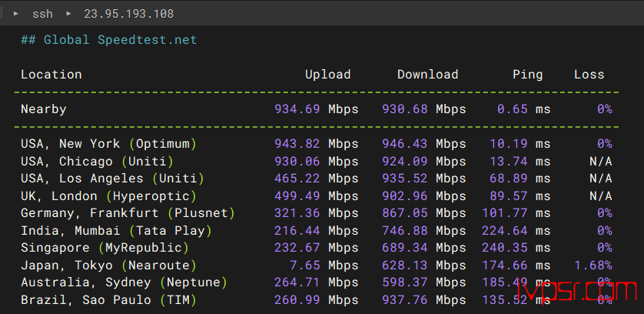644x314 pixels.
Task: Click the Germany, Frankfurt (Plusnet) entry
Action: 128,213
